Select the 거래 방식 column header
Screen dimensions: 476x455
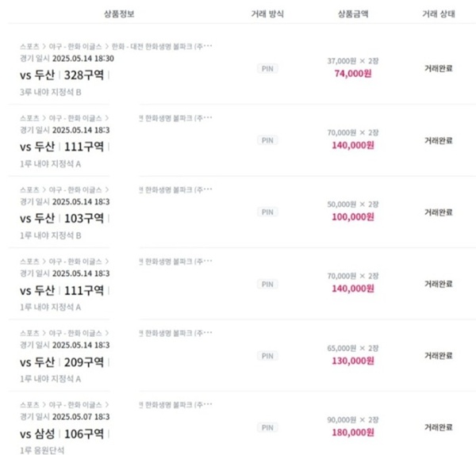[267, 13]
